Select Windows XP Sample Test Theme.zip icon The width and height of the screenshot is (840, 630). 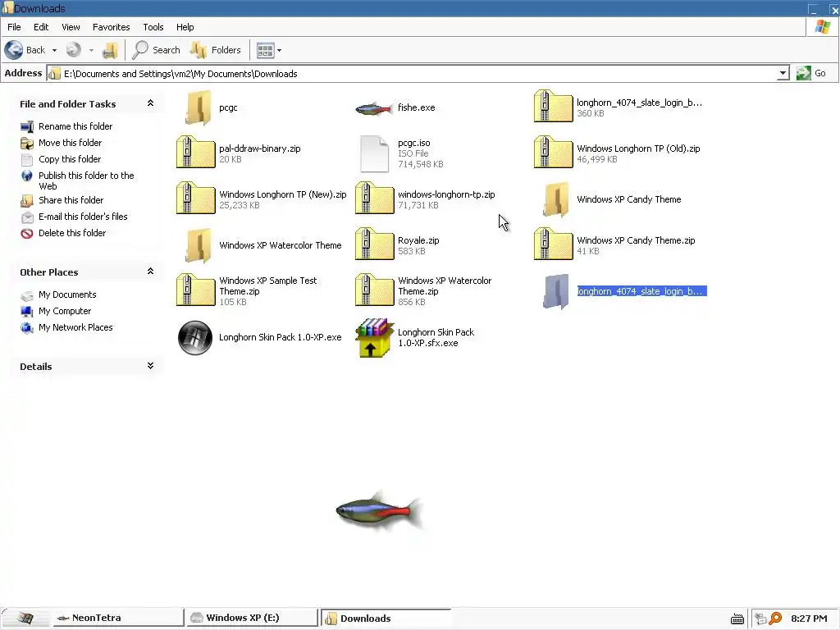[195, 290]
